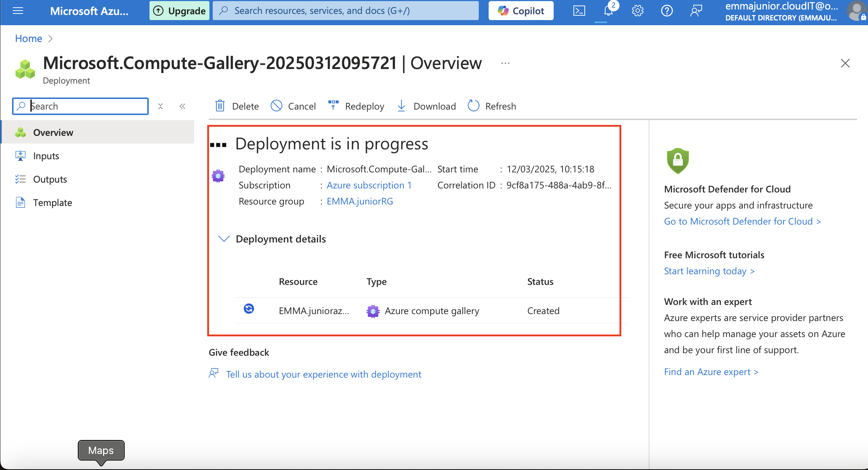Viewport: 868px width, 470px height.
Task: Click the Defender for Cloud shield icon
Action: [x=678, y=161]
